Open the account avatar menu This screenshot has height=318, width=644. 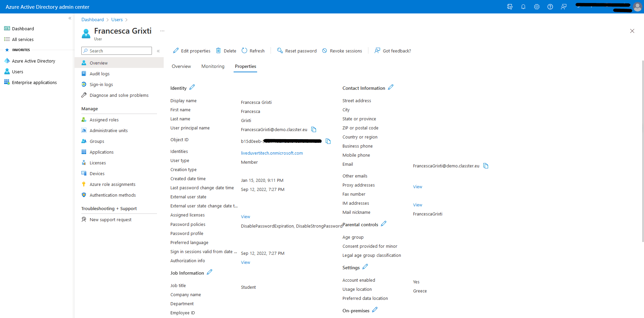pyautogui.click(x=637, y=7)
